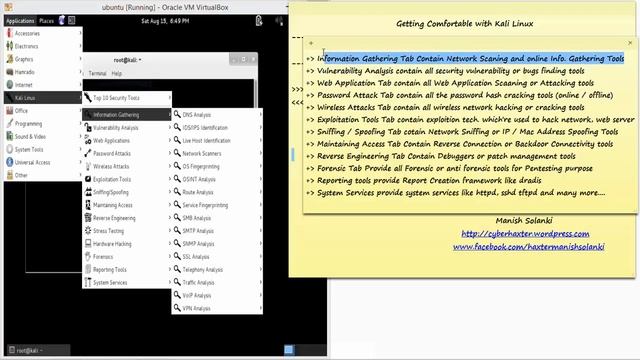This screenshot has width=640, height=360.
Task: Expand the Route Analysis submenu arrow
Action: coord(260,192)
